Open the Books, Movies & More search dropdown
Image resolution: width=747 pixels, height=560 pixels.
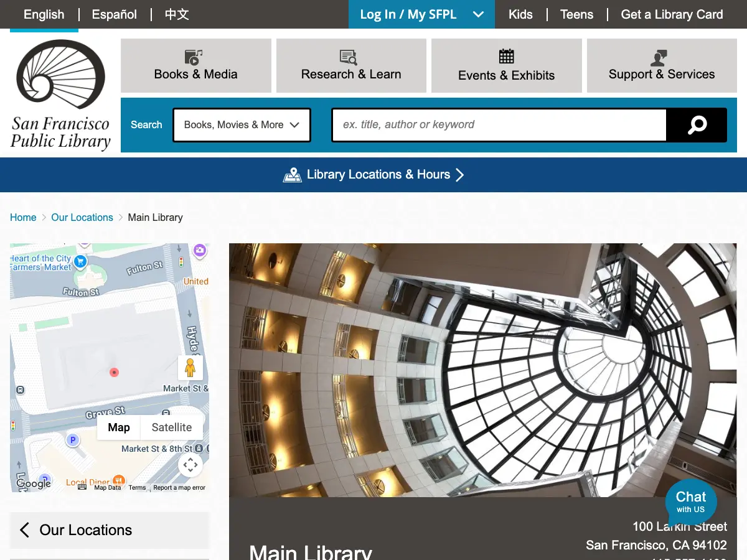pyautogui.click(x=242, y=125)
